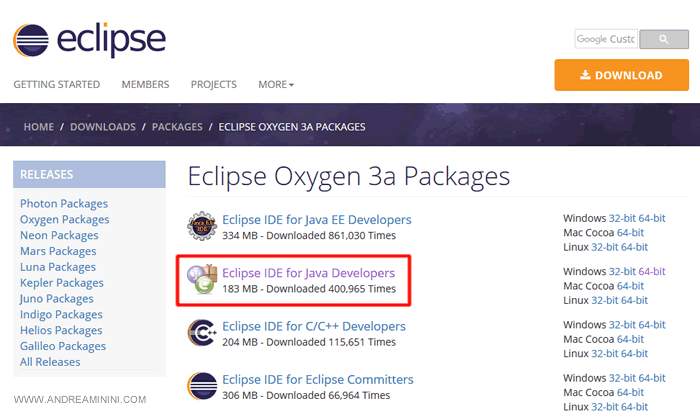Screen dimensions: 700x412
Task: Click the C/C++ Developers package icon
Action: click(x=203, y=334)
